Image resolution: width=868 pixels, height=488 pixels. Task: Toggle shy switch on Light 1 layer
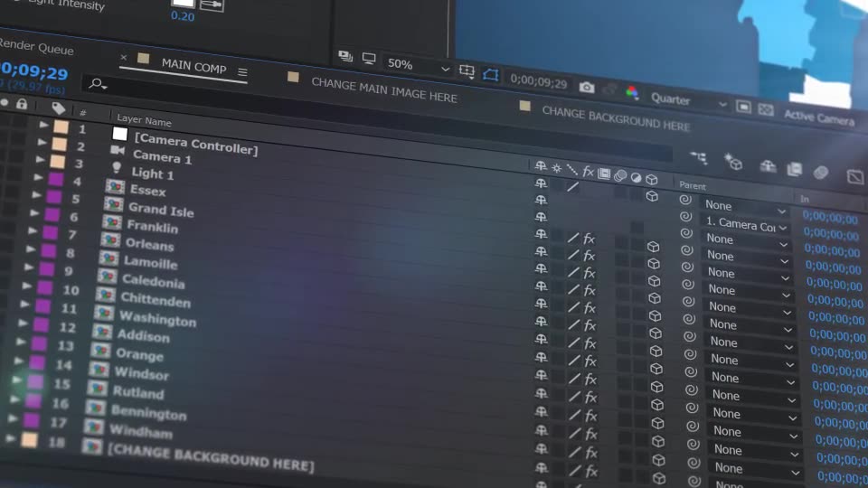click(542, 217)
